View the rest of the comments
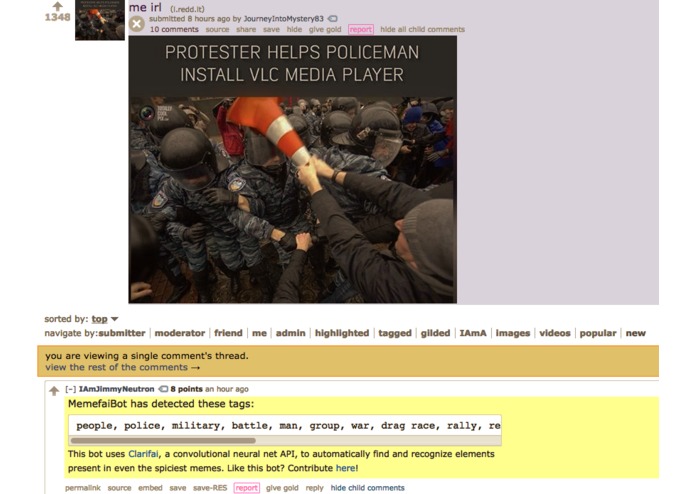The width and height of the screenshot is (695, 494). click(x=122, y=367)
